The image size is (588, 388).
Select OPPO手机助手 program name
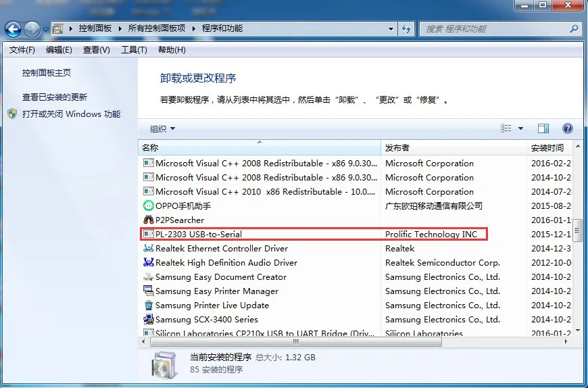[183, 205]
